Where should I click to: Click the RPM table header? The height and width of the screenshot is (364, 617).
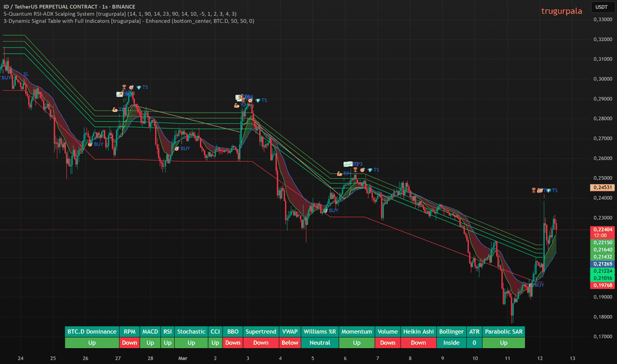(x=130, y=332)
